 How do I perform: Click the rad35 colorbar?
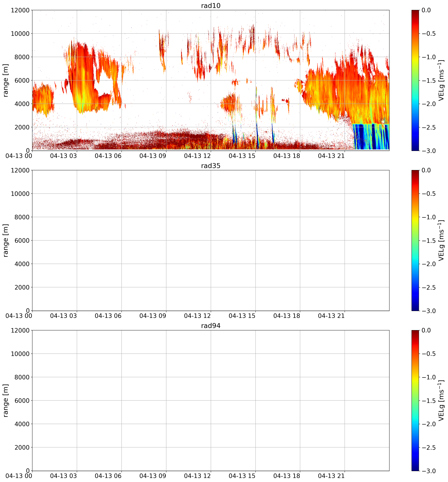click(415, 240)
